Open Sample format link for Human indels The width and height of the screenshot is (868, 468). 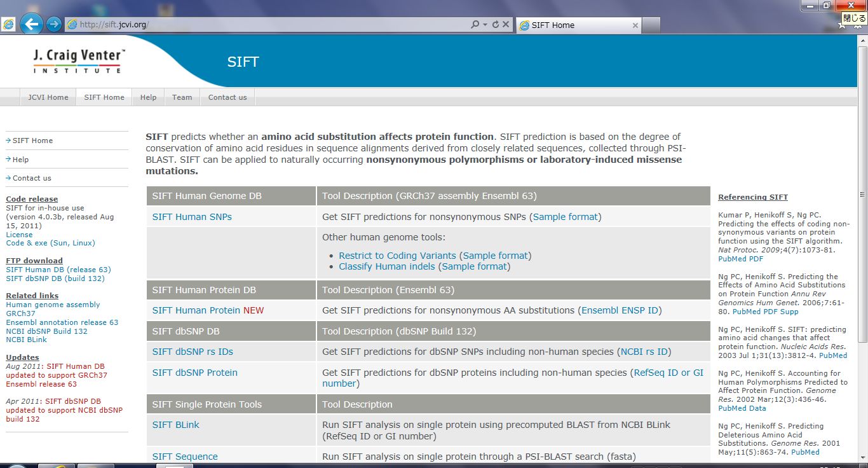pyautogui.click(x=475, y=266)
